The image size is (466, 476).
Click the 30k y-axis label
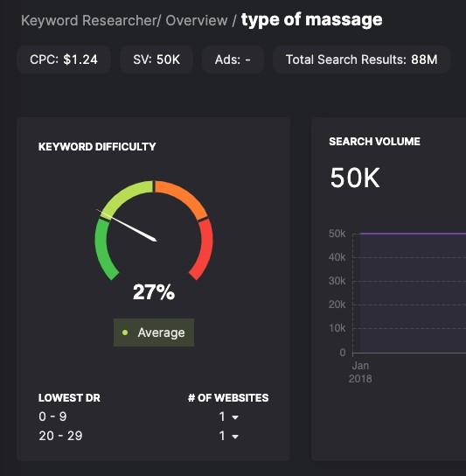click(337, 281)
